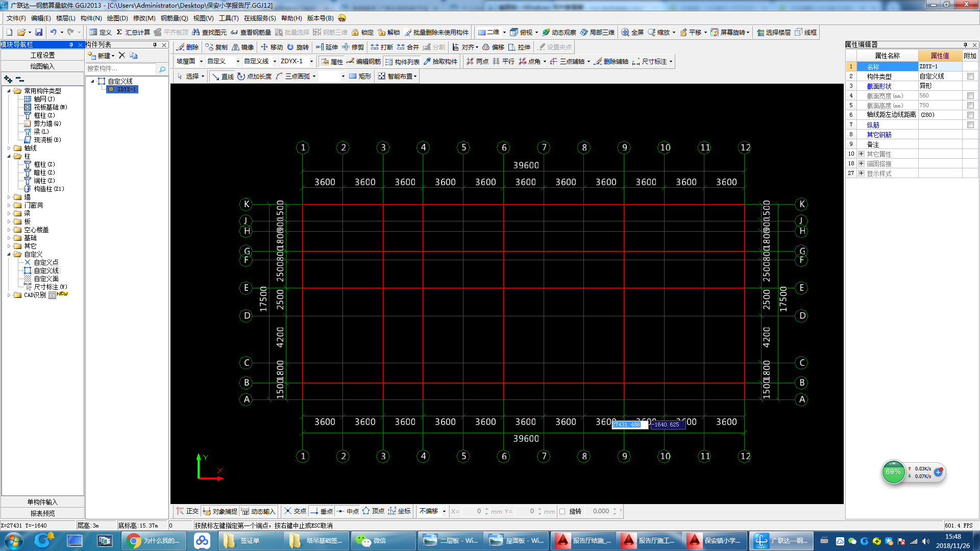980x551 pixels.
Task: Select the 删除 delete tool
Action: [188, 47]
